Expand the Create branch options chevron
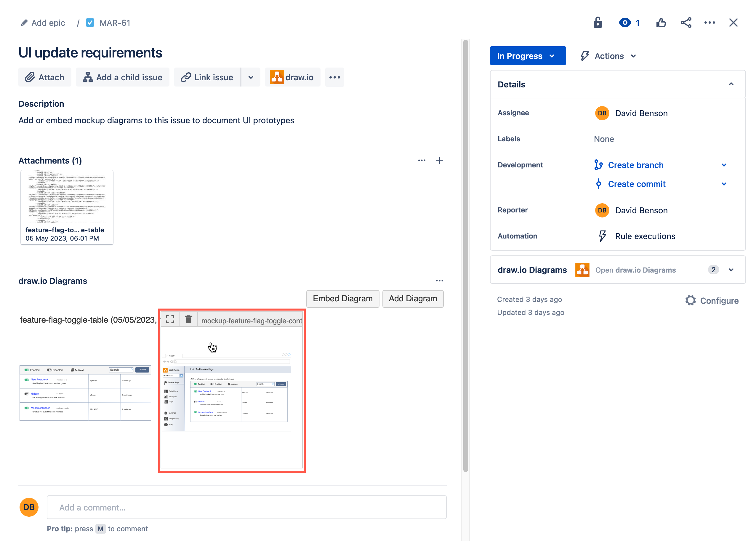The width and height of the screenshot is (756, 541). pos(724,164)
